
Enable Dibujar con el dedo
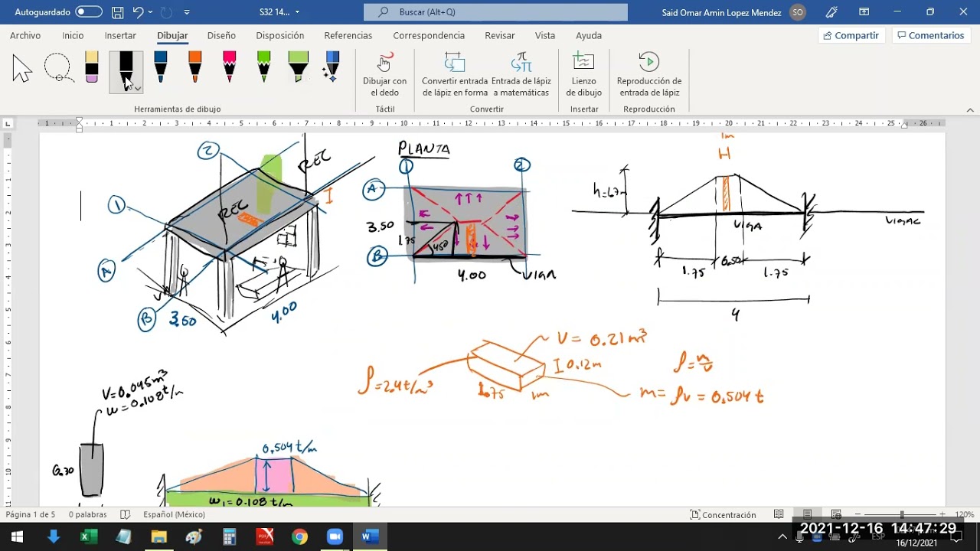click(385, 75)
